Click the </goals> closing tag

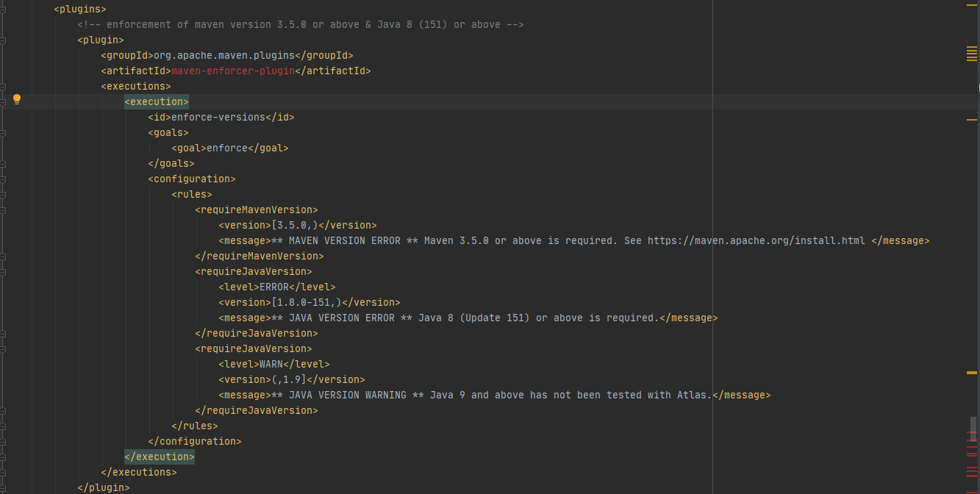(x=171, y=163)
